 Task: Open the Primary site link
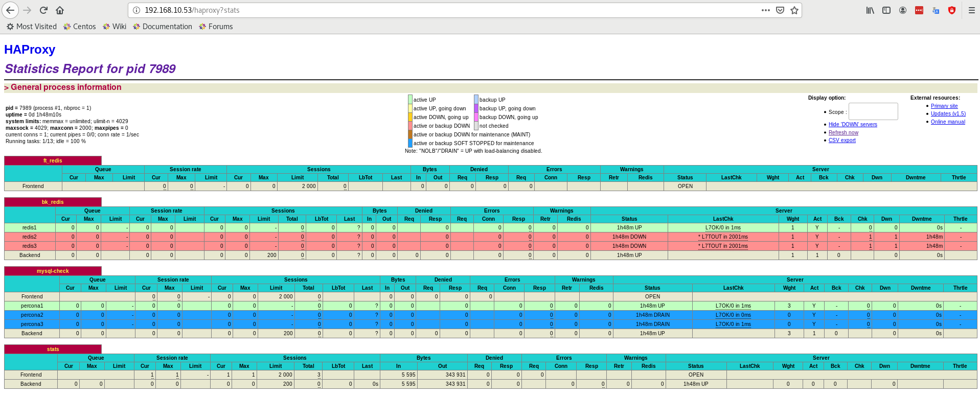click(944, 106)
